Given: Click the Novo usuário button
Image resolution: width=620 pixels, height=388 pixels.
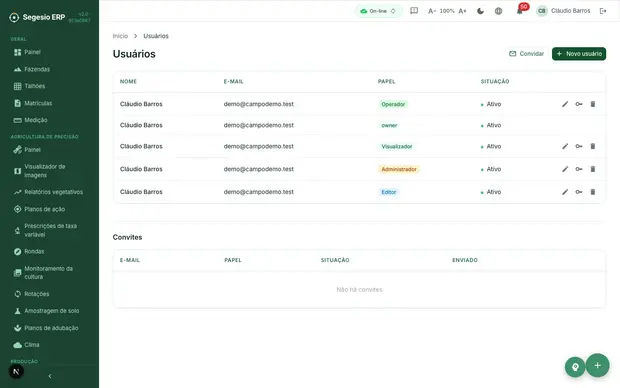Looking at the screenshot, I should click(579, 54).
